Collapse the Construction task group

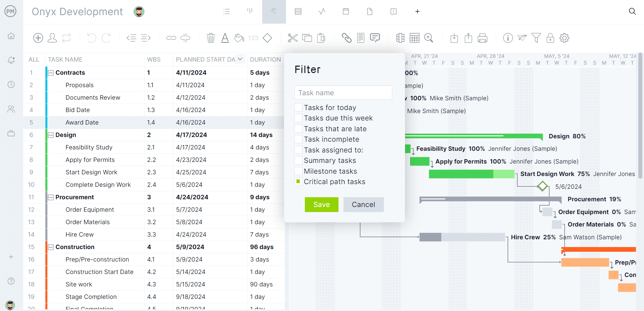pos(51,247)
